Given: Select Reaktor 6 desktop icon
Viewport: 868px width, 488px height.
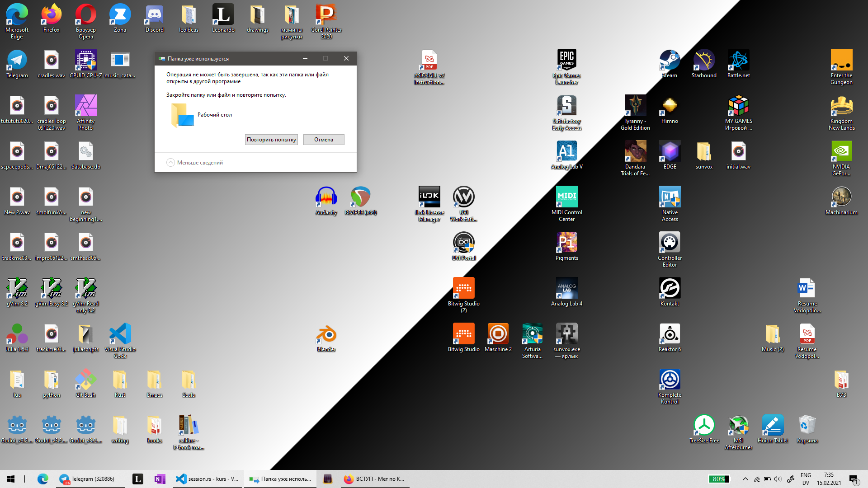Looking at the screenshot, I should point(670,338).
